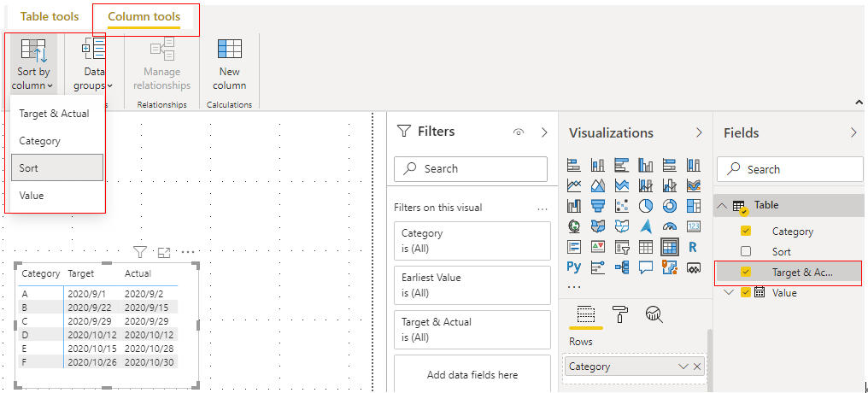Collapse the Visualizations pane

click(699, 132)
